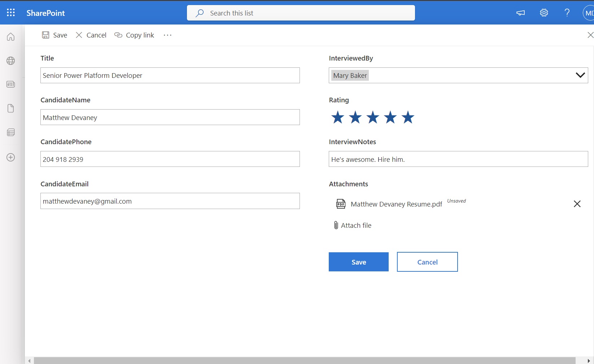This screenshot has height=364, width=594.
Task: Click the megaphone announcements icon
Action: [x=520, y=13]
